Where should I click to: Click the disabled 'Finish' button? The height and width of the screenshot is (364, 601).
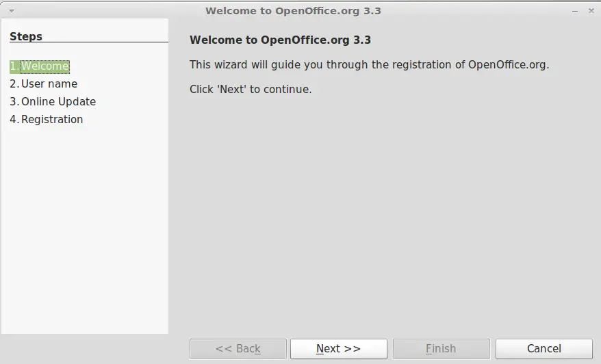coord(442,349)
